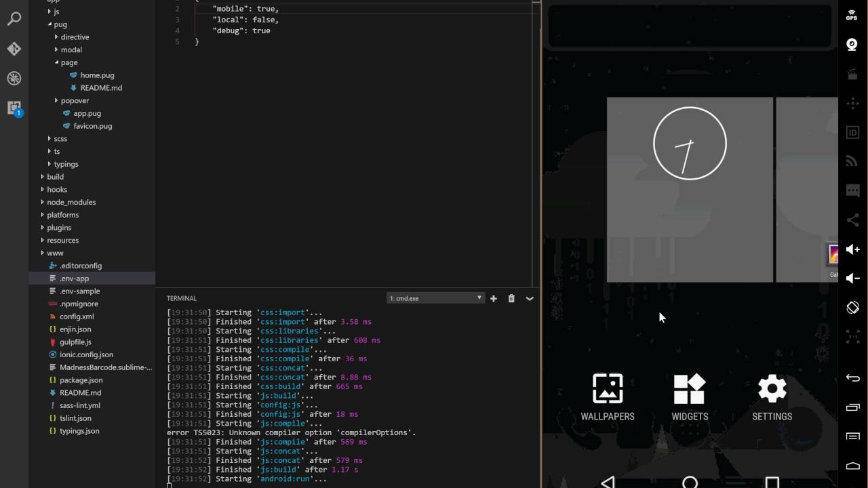This screenshot has width=868, height=488.
Task: Collapse the pug folder
Action: (x=60, y=24)
